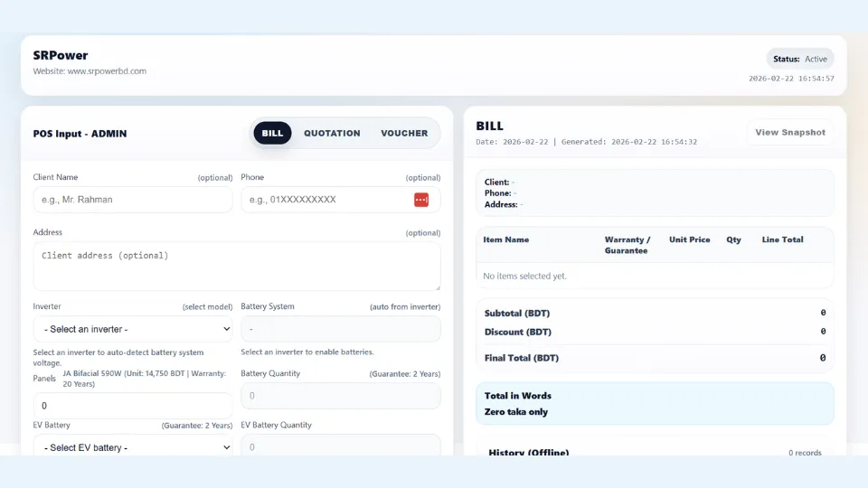
Task: Click the Status Active badge
Action: [x=800, y=59]
